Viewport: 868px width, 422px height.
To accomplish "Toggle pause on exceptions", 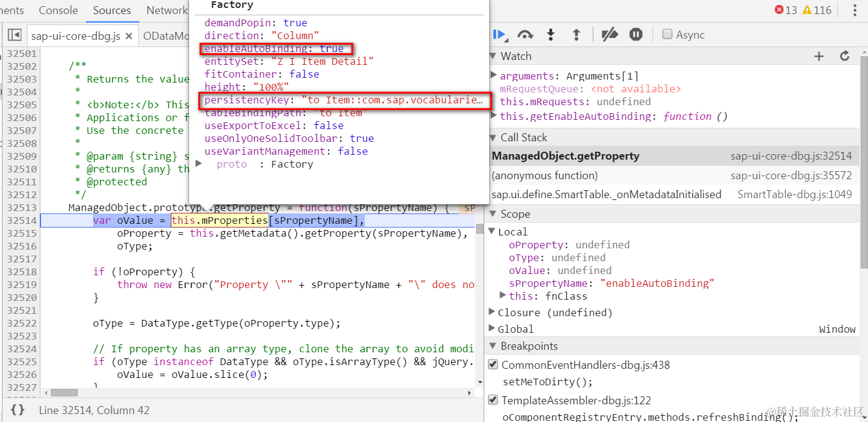I will coord(636,35).
